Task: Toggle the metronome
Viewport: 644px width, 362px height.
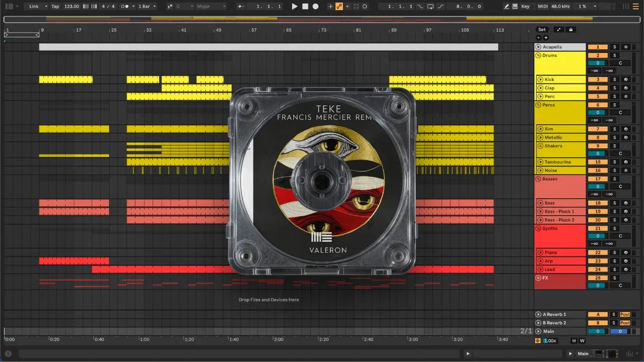Action: [125, 7]
